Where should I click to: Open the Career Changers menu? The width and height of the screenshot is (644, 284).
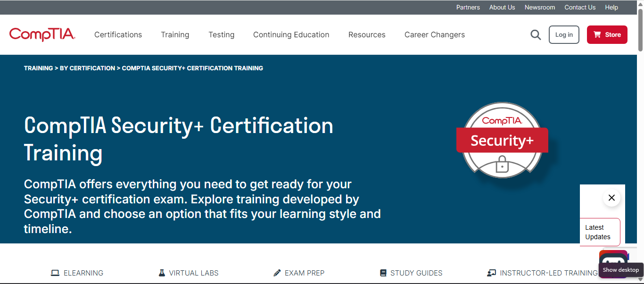(x=435, y=35)
